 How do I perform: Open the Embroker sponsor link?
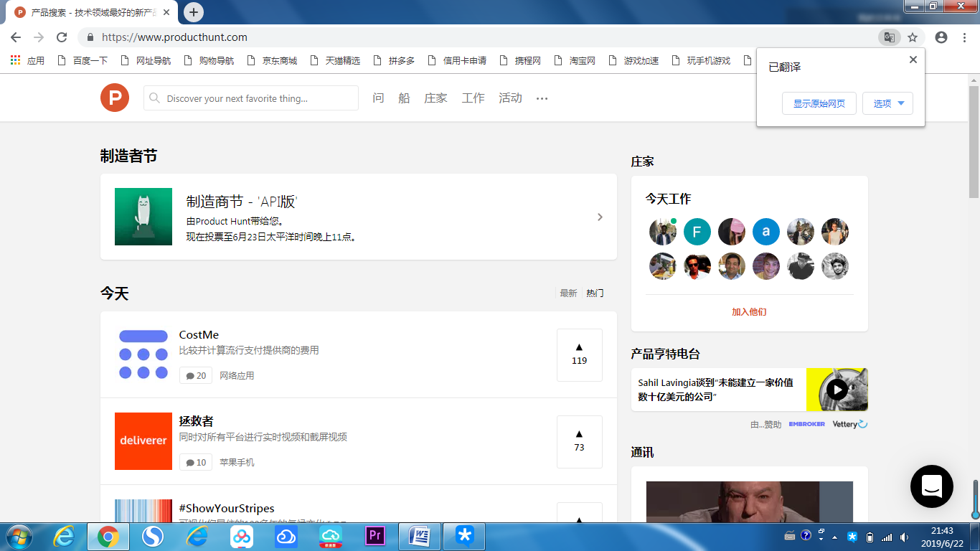coord(807,424)
